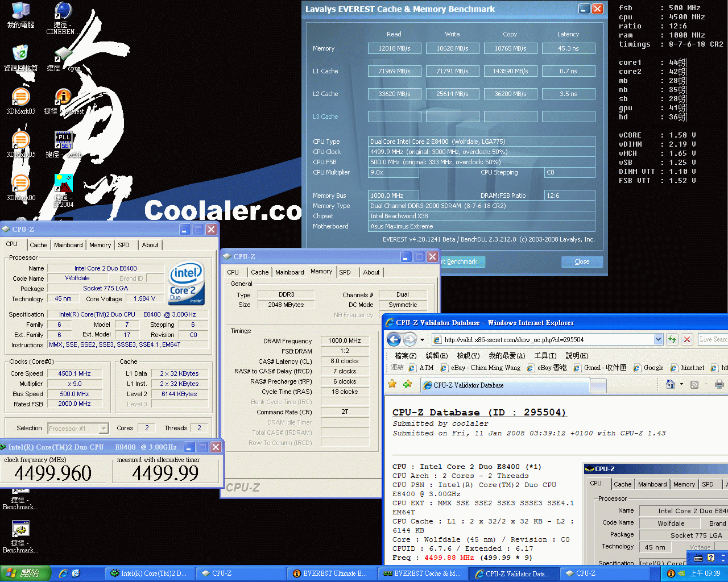Switch to SPD tab in CPU-Z Processor window

click(123, 245)
